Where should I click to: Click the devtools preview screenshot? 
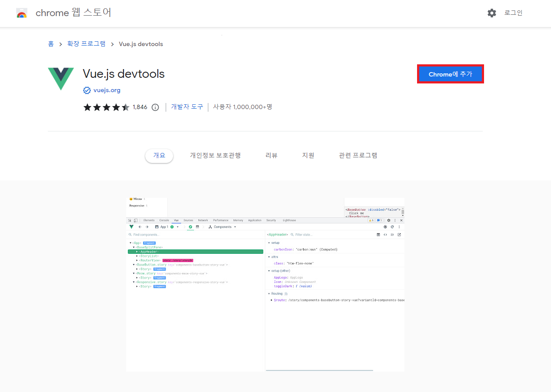265,284
